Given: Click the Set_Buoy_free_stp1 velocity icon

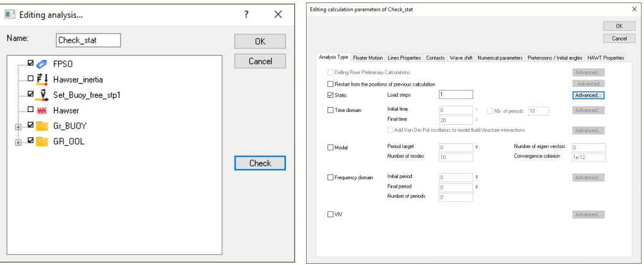Looking at the screenshot, I should (42, 95).
